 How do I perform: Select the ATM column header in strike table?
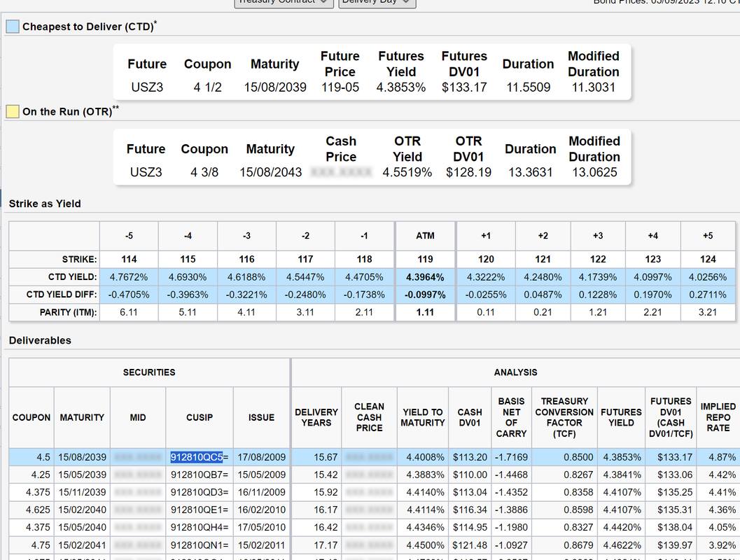pos(425,236)
